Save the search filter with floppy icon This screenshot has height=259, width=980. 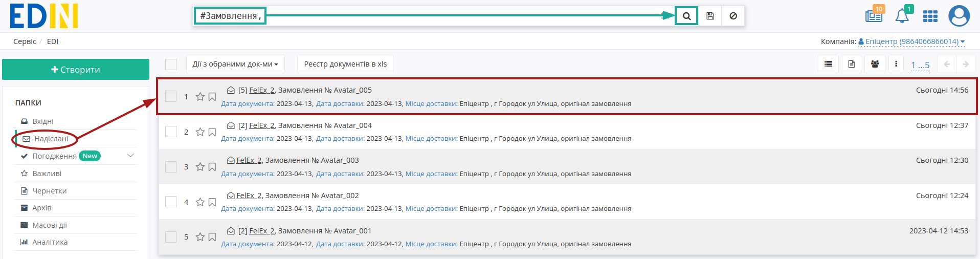pyautogui.click(x=710, y=16)
